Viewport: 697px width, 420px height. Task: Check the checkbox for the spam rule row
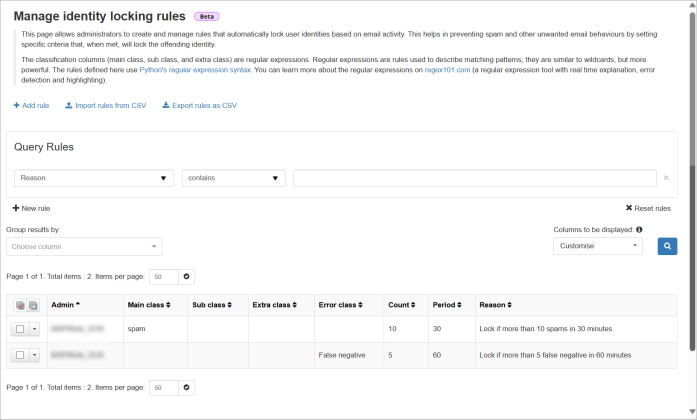[20, 329]
